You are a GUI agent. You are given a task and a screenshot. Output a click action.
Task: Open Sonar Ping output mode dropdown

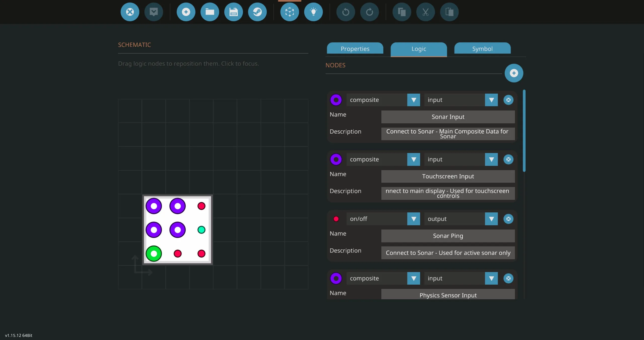[491, 219]
